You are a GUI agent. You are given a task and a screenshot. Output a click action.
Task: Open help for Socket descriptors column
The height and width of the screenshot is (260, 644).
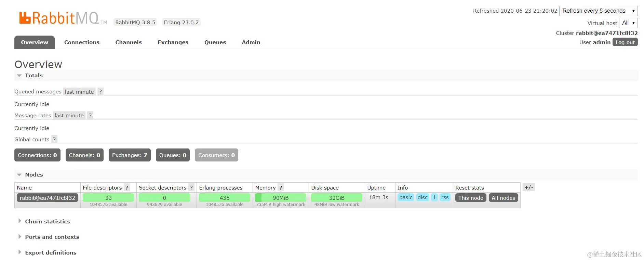point(191,187)
